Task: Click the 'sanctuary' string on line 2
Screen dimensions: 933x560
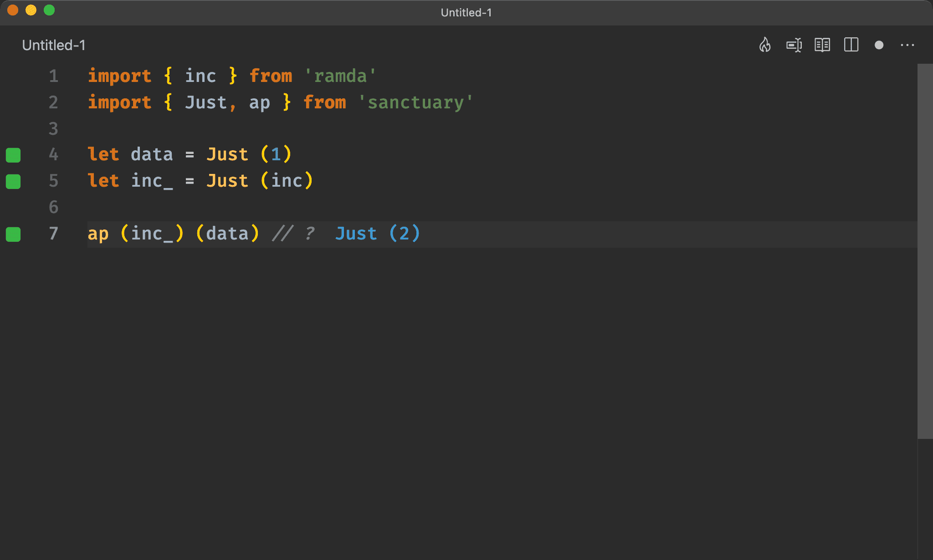Action: coord(416,102)
